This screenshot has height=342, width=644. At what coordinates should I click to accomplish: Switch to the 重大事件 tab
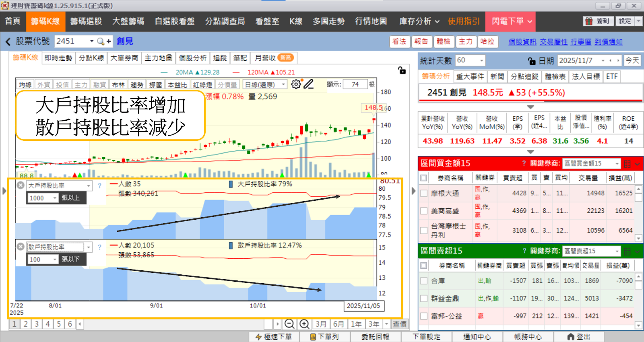coord(470,76)
